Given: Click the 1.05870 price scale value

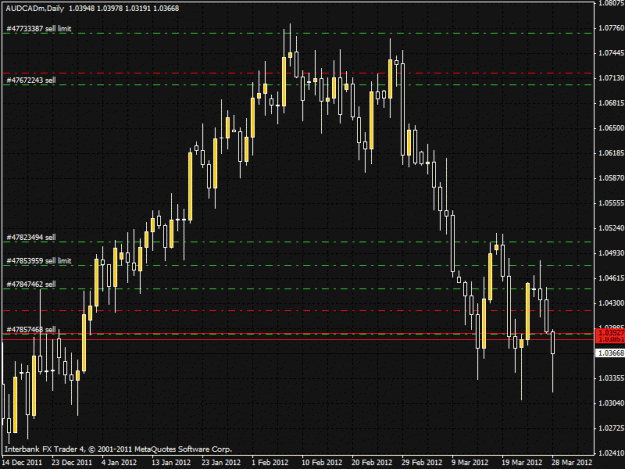Looking at the screenshot, I should pyautogui.click(x=611, y=178).
